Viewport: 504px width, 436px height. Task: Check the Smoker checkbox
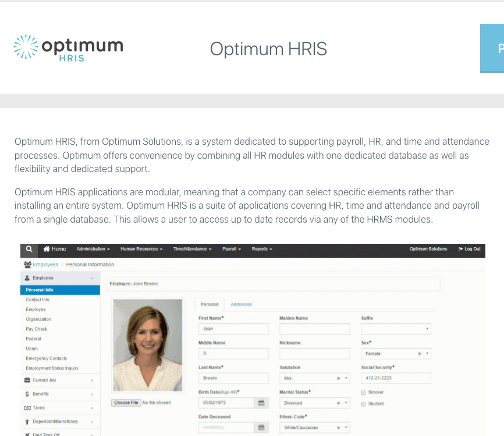[363, 392]
